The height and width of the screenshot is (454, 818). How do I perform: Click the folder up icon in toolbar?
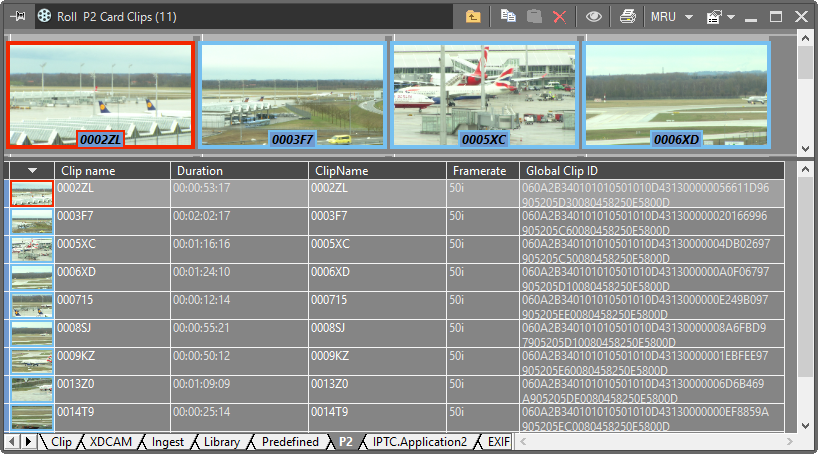(473, 16)
